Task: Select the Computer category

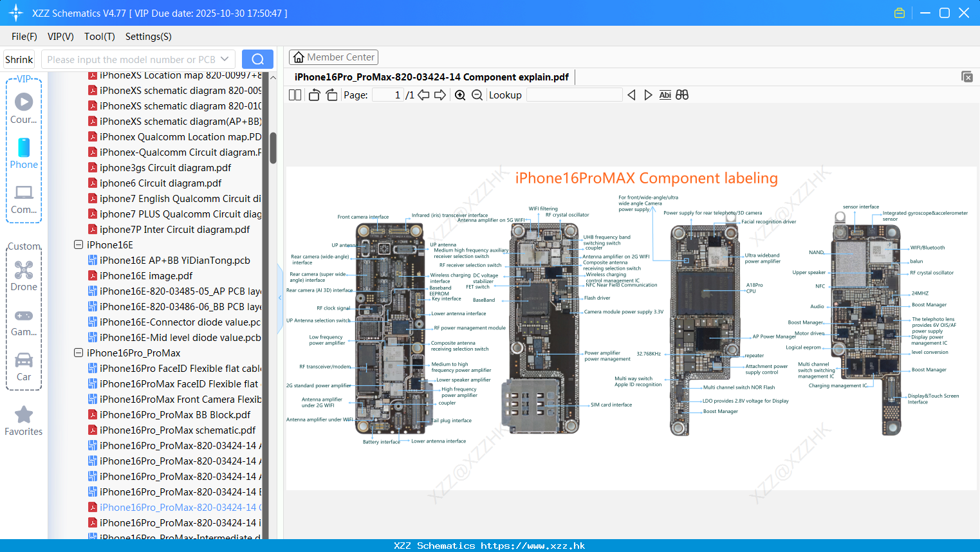Action: point(24,199)
